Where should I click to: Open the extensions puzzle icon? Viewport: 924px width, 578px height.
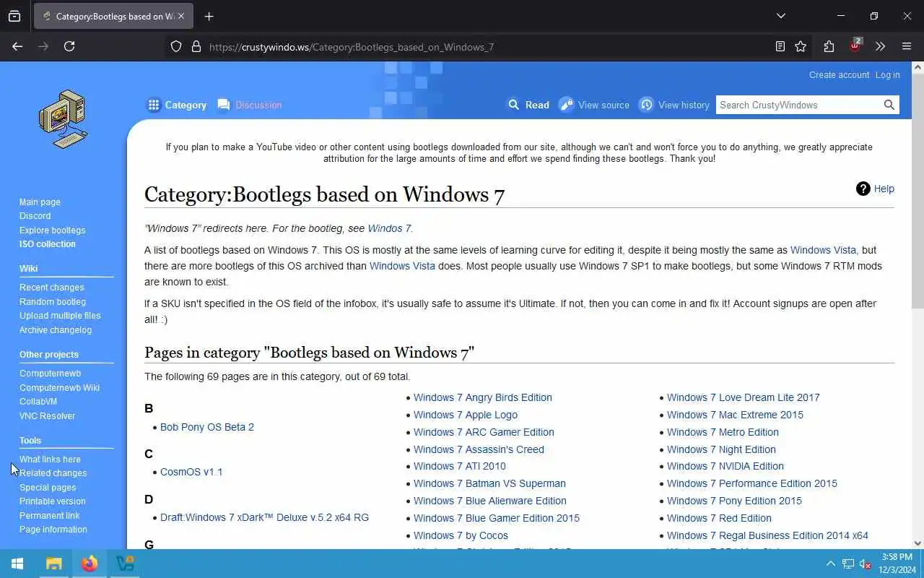pyautogui.click(x=829, y=46)
